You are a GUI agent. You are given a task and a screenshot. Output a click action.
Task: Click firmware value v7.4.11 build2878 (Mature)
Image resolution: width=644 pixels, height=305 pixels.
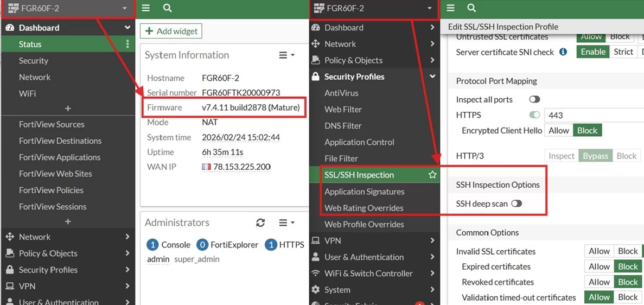tap(251, 107)
